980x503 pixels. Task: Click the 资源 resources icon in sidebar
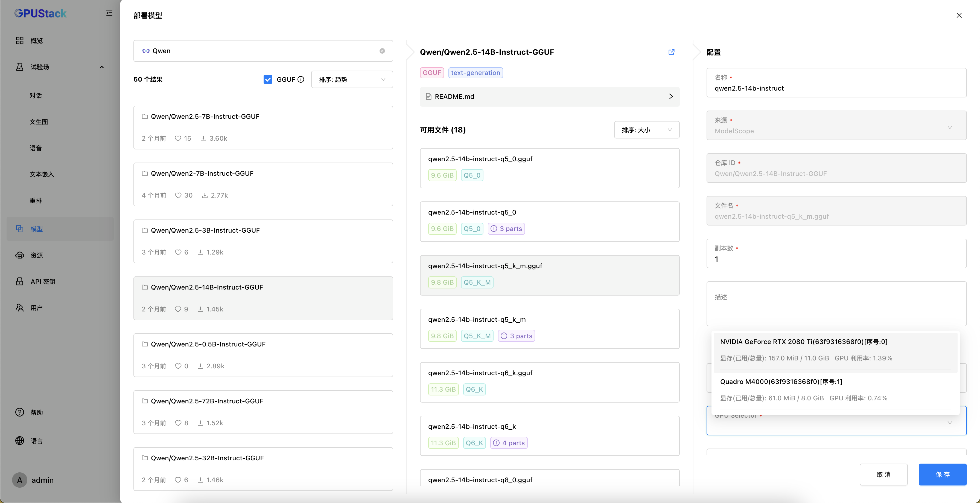[20, 255]
